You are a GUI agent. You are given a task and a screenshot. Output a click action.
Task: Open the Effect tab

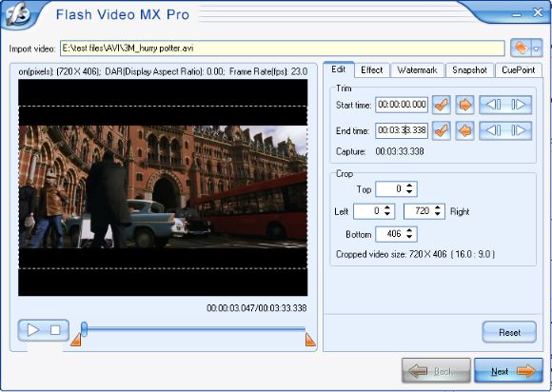click(372, 70)
